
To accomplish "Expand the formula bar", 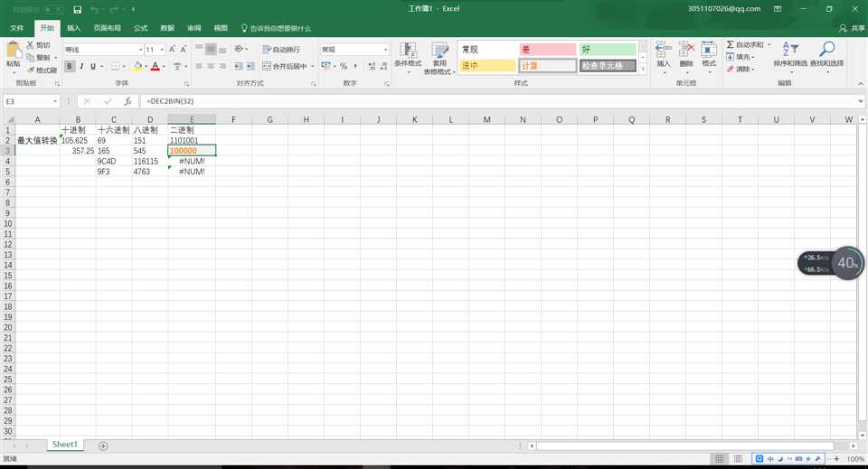I will tap(860, 101).
